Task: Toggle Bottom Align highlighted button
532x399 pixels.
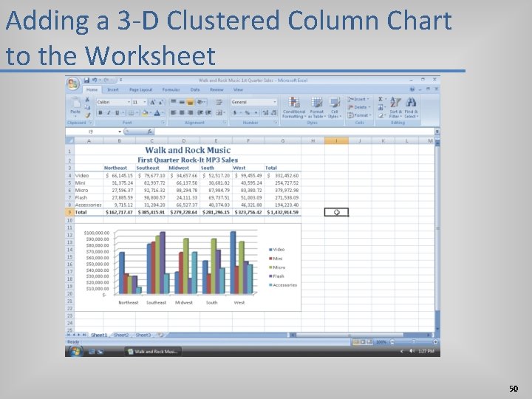Action: click(x=191, y=102)
